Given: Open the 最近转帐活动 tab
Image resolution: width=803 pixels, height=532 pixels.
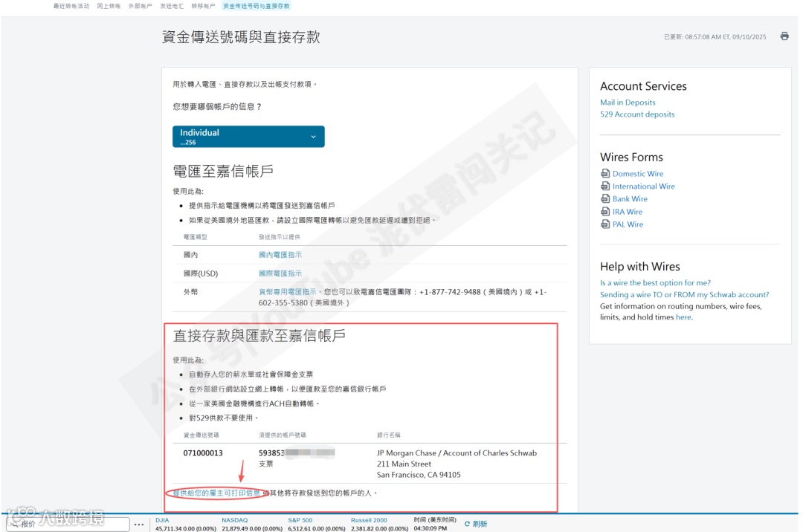Looking at the screenshot, I should 71,6.
